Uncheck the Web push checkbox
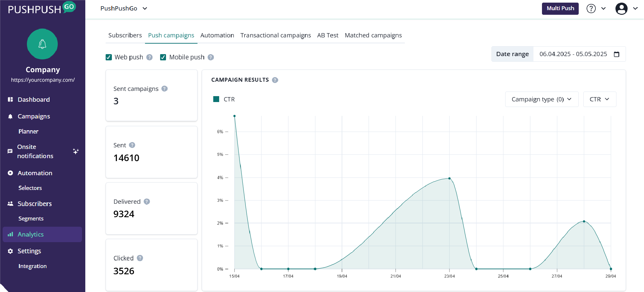 [109, 57]
